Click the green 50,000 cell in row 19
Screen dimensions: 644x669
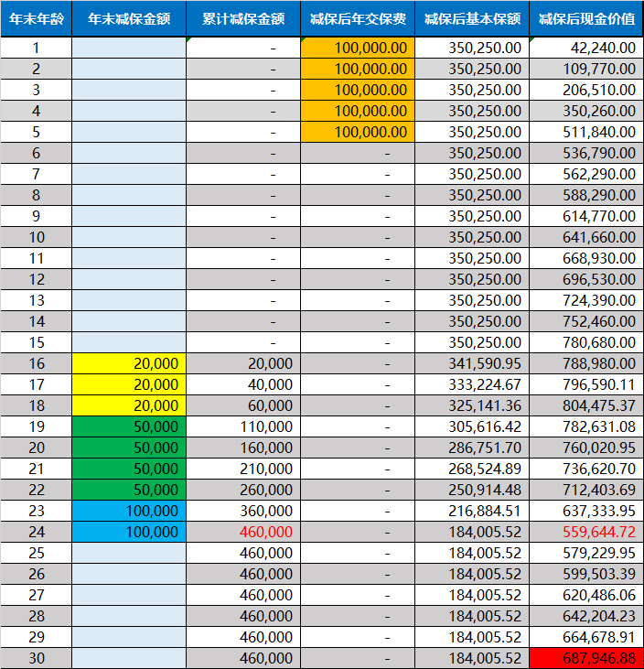[x=129, y=426]
